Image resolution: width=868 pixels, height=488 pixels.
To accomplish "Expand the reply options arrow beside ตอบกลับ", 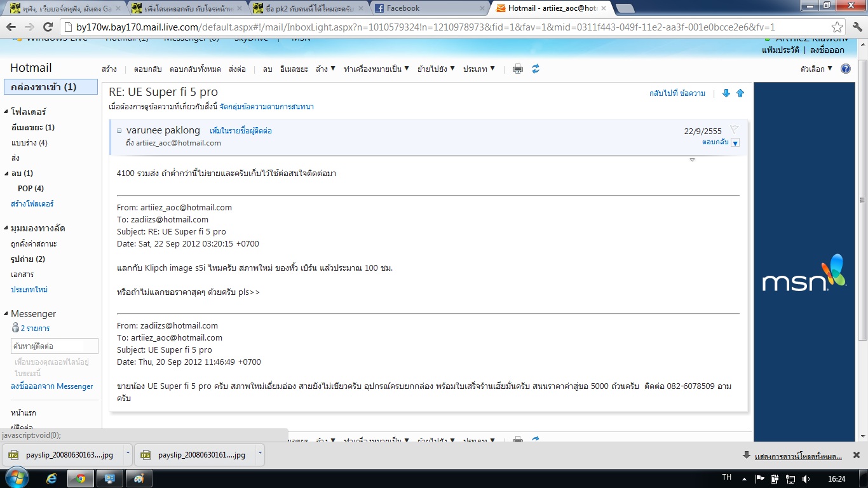I will pyautogui.click(x=735, y=143).
